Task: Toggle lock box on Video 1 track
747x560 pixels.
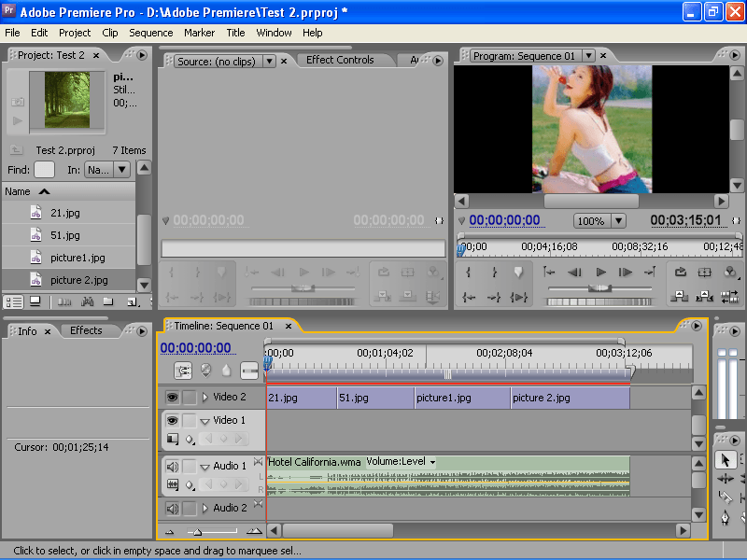Action: pos(190,421)
